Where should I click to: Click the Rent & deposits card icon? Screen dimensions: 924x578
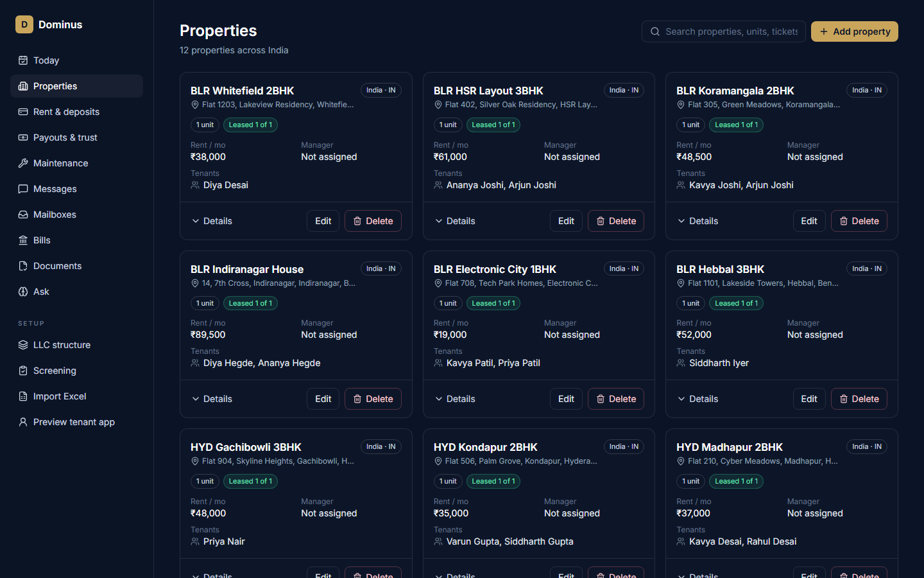[x=23, y=112]
